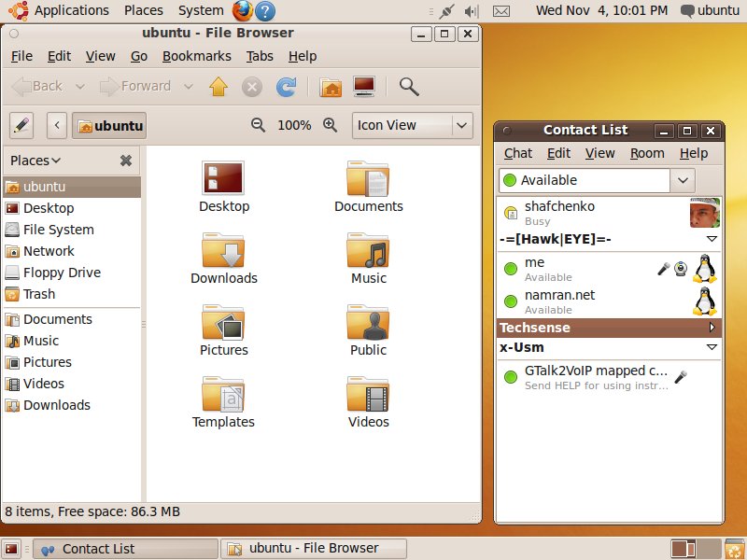Open the Bookmarks menu
Screen dimensions: 747x560
(196, 56)
